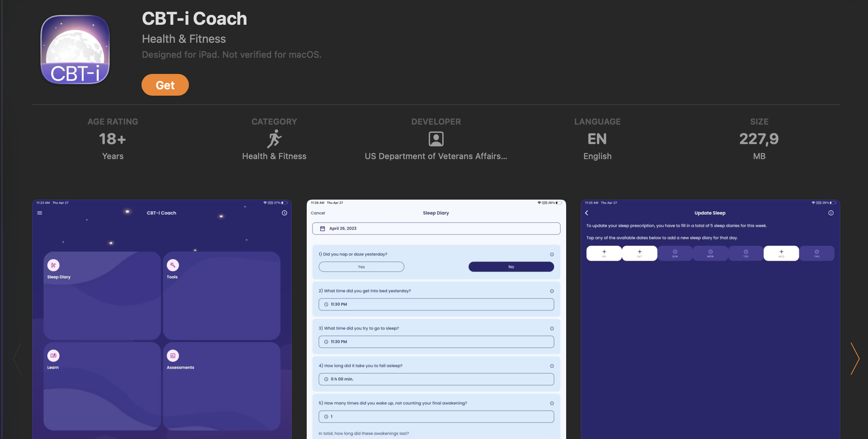Click Cancel in the Sleep Diary screenshot
The height and width of the screenshot is (439, 868).
[318, 213]
